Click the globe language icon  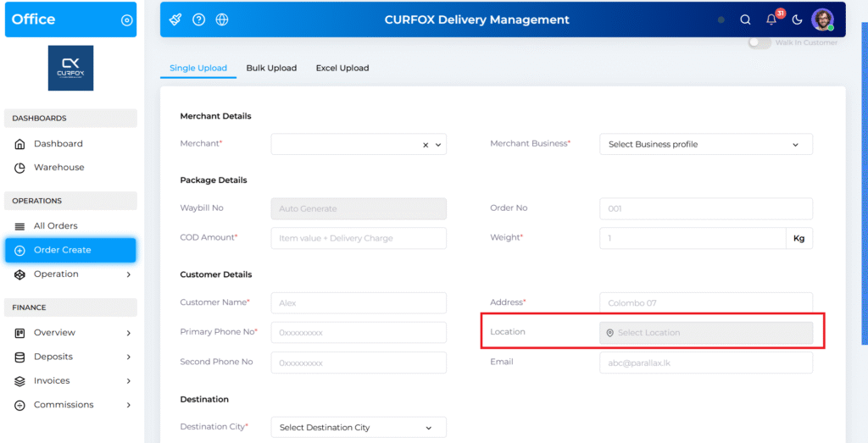click(x=222, y=19)
